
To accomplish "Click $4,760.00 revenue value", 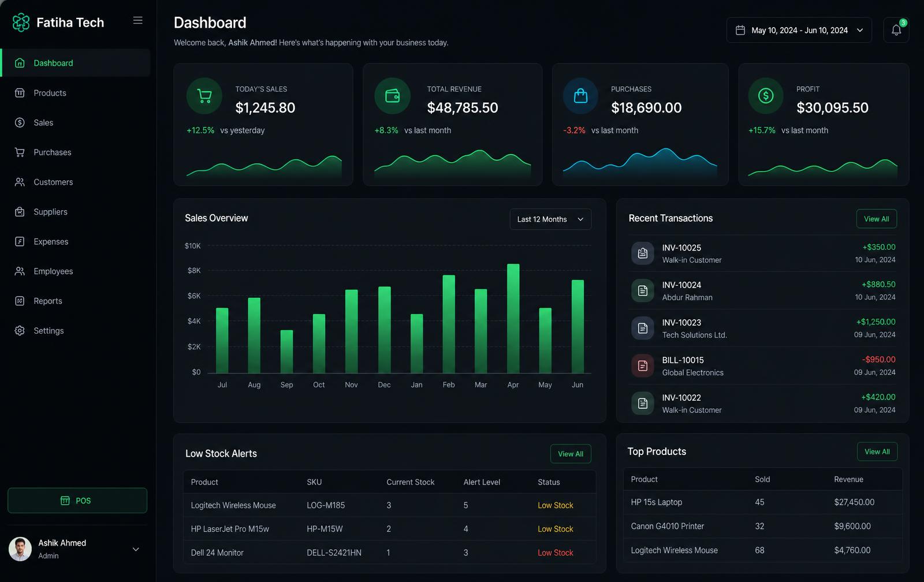I will pos(852,550).
